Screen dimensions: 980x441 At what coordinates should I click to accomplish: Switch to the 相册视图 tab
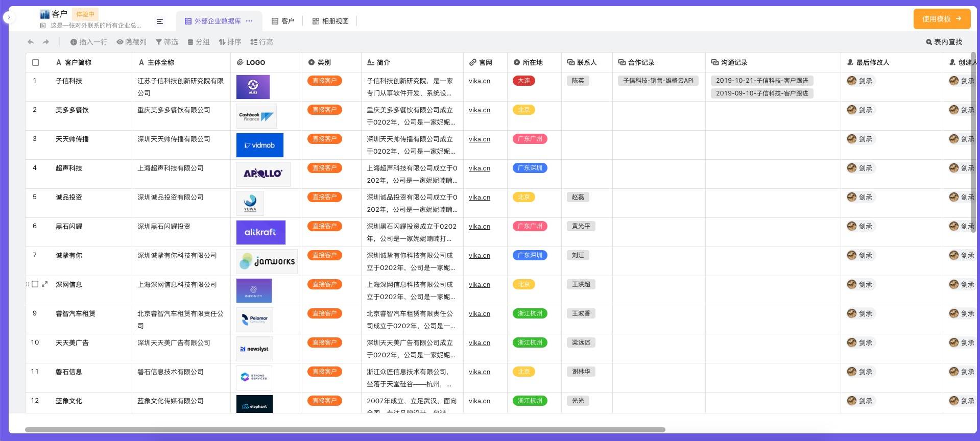pos(330,21)
